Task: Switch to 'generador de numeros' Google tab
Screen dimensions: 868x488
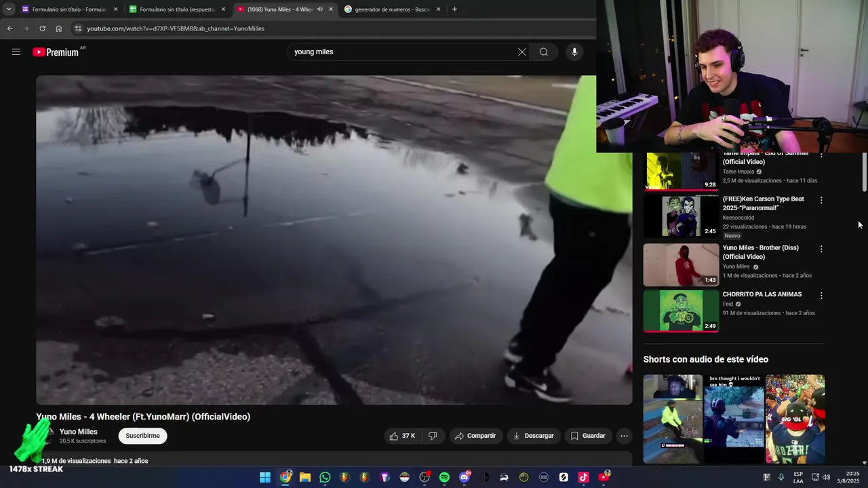Action: (x=392, y=9)
